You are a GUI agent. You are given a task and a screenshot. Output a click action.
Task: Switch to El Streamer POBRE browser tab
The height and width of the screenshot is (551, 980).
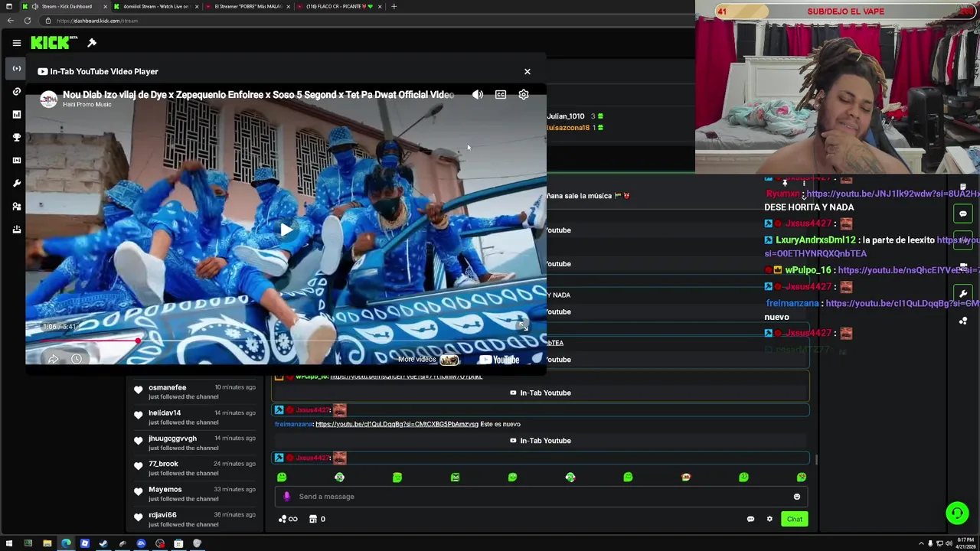click(x=248, y=6)
